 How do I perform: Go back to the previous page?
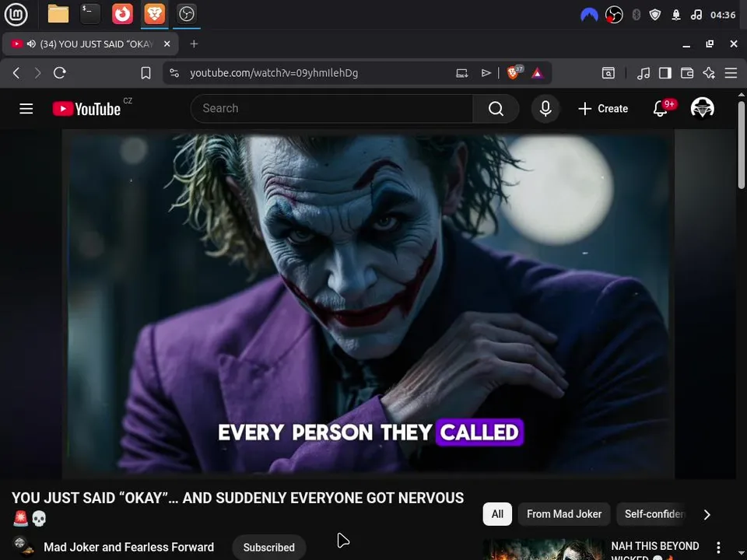pyautogui.click(x=16, y=73)
